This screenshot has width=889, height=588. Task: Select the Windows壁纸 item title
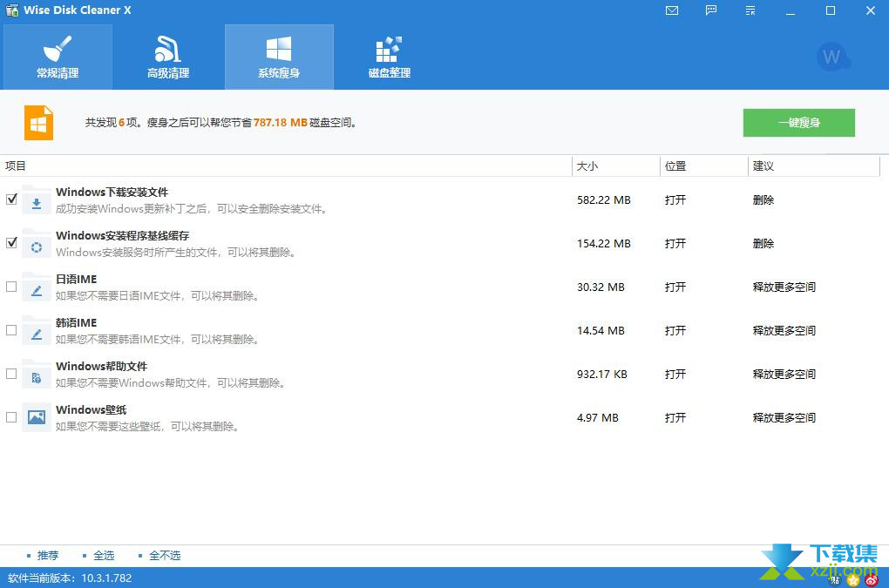point(92,410)
